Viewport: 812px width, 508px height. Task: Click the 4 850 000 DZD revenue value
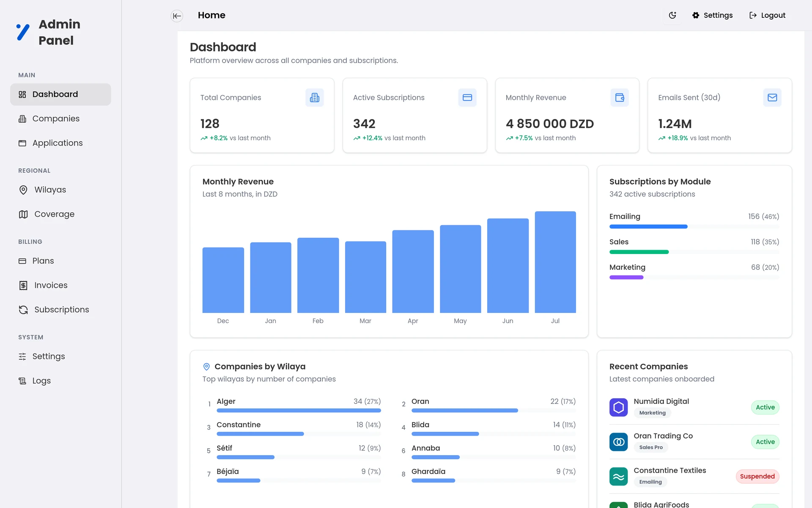click(x=550, y=124)
